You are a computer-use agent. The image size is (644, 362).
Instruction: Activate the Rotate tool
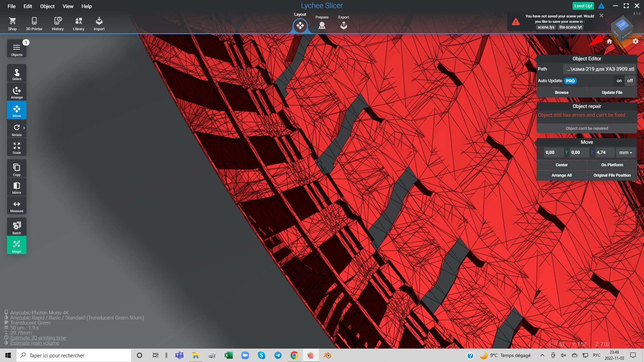click(x=16, y=130)
